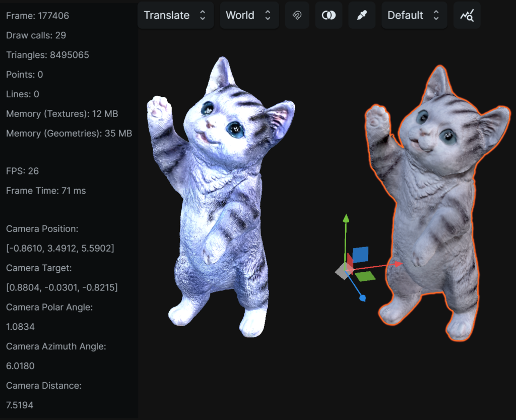Click the "Camera Azimuth Angle:" label
516x420 pixels.
tap(56, 346)
